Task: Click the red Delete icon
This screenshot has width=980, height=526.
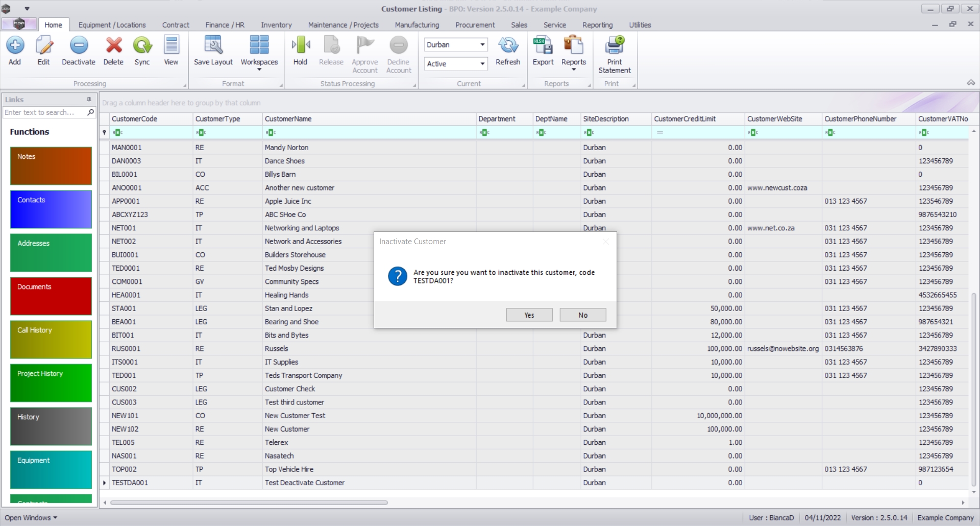Action: [113, 45]
